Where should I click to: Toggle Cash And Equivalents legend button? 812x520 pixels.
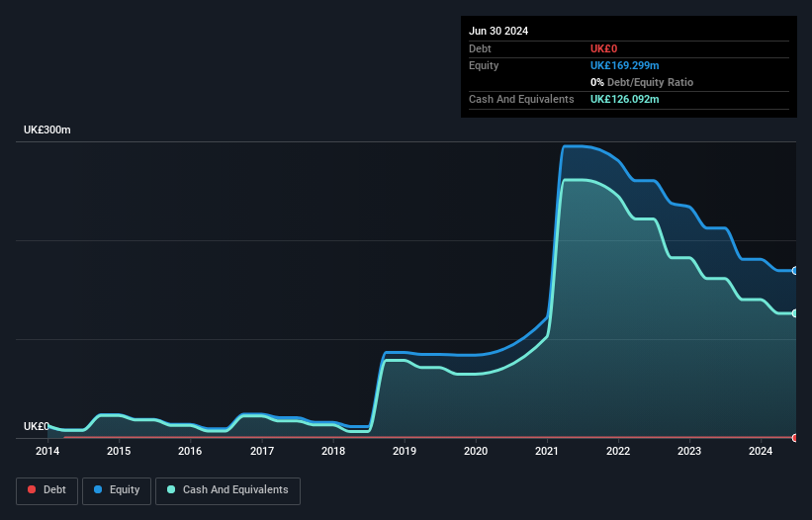tap(227, 490)
